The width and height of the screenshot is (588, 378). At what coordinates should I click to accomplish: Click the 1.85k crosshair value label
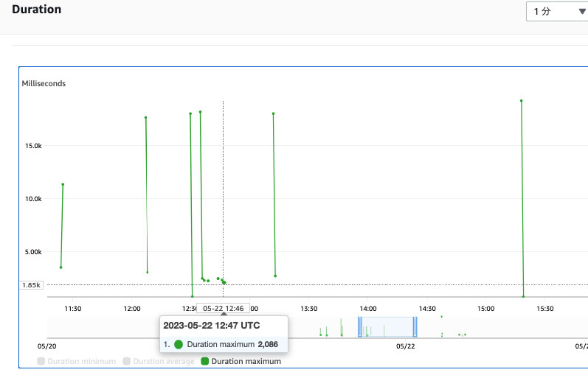[32, 285]
